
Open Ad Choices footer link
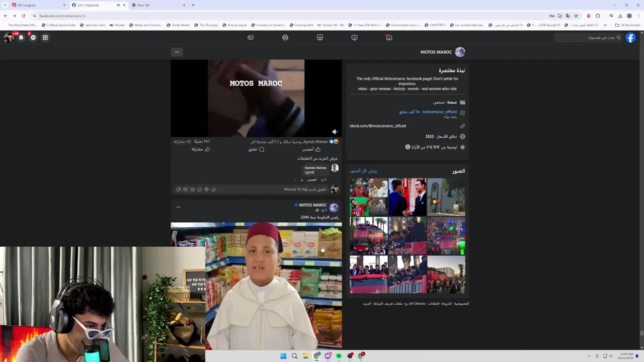click(417, 304)
